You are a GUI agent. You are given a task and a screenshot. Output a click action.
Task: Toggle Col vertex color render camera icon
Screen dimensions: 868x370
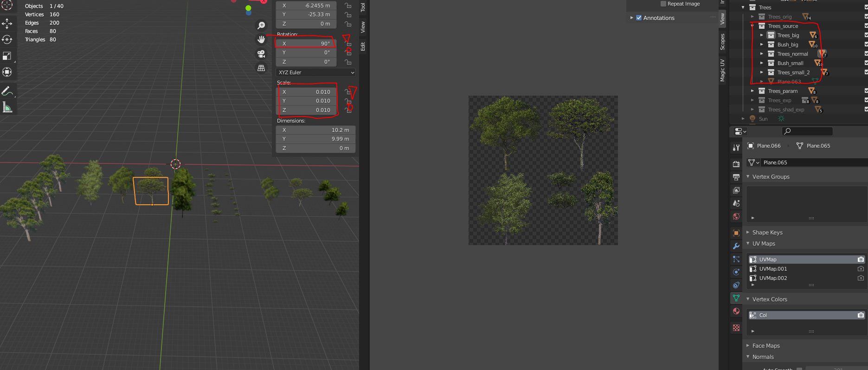[861, 315]
